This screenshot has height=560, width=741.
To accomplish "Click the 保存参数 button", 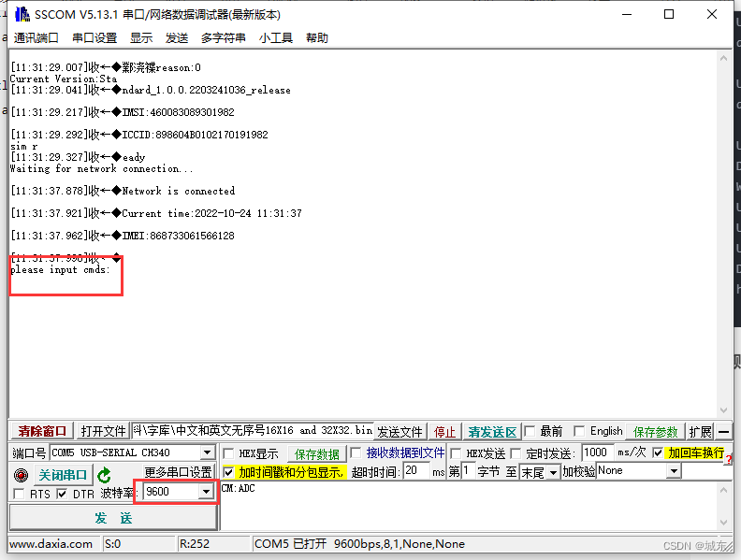I will (x=656, y=432).
